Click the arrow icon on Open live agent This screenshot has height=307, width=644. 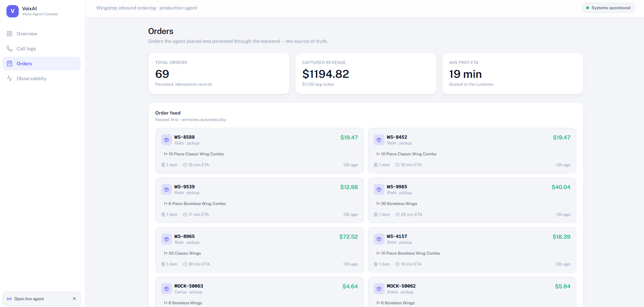[74, 299]
